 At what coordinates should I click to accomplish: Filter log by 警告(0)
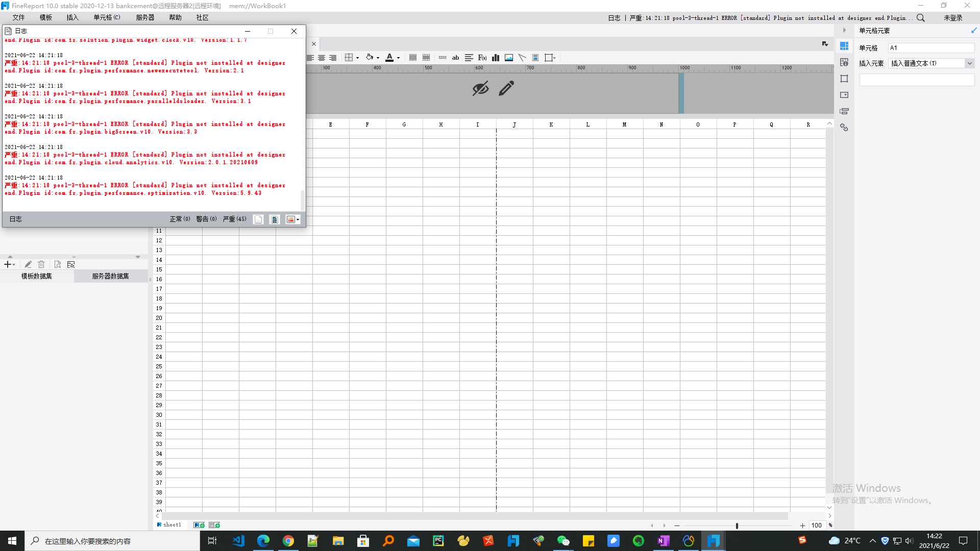[x=207, y=219]
